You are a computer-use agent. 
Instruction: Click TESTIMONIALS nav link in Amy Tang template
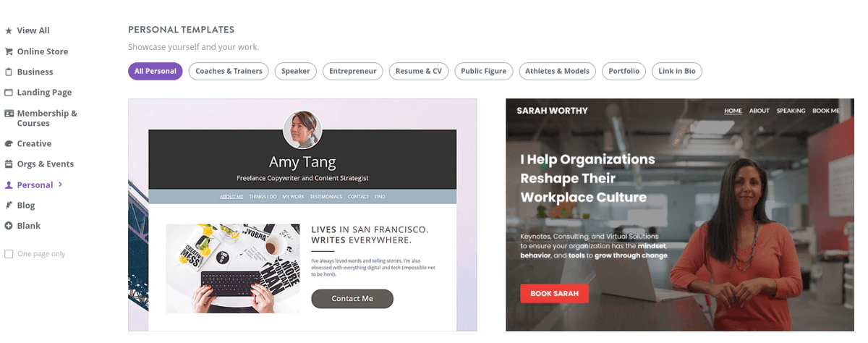pyautogui.click(x=325, y=197)
